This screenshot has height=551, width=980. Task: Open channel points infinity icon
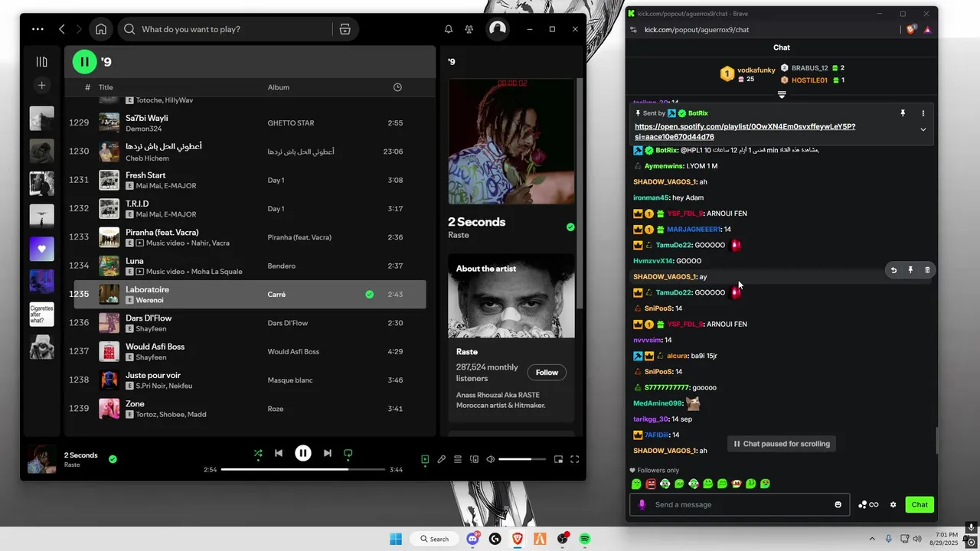868,504
